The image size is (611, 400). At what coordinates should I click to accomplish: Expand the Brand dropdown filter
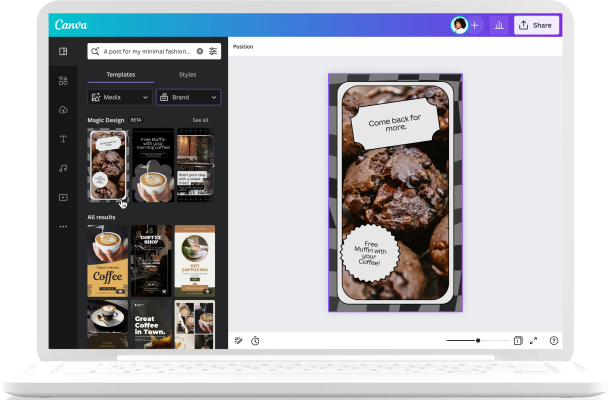point(188,97)
